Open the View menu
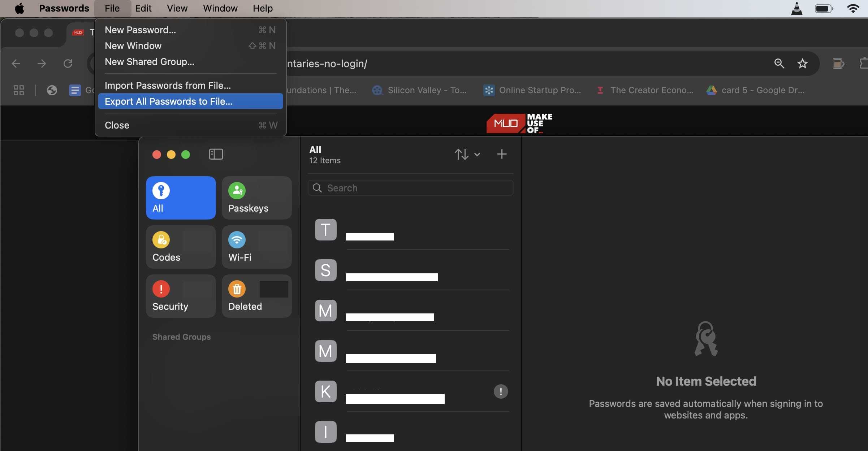 tap(177, 8)
